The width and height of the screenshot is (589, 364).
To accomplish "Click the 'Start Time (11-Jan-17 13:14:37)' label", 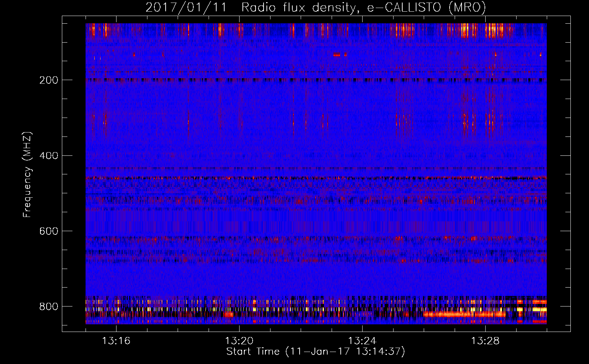I will tap(316, 352).
